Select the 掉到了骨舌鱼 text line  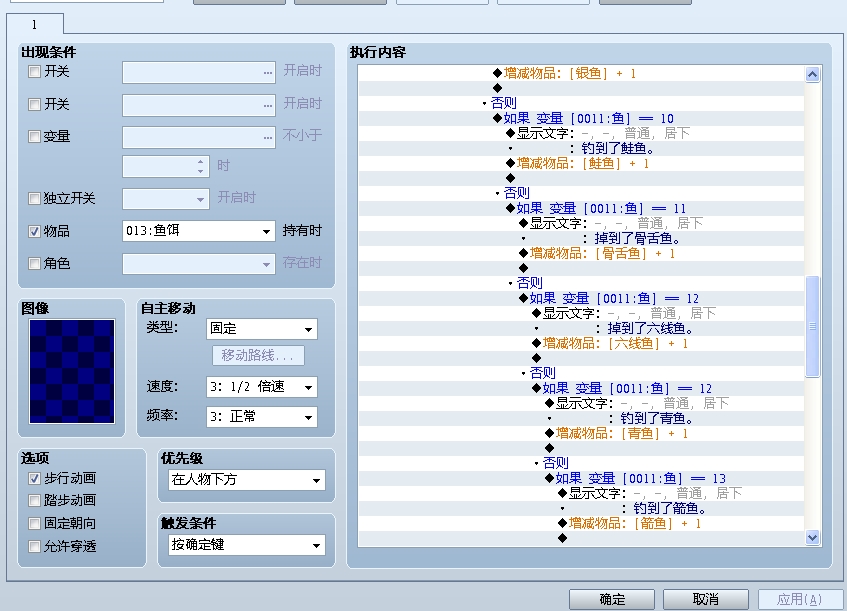(x=637, y=238)
